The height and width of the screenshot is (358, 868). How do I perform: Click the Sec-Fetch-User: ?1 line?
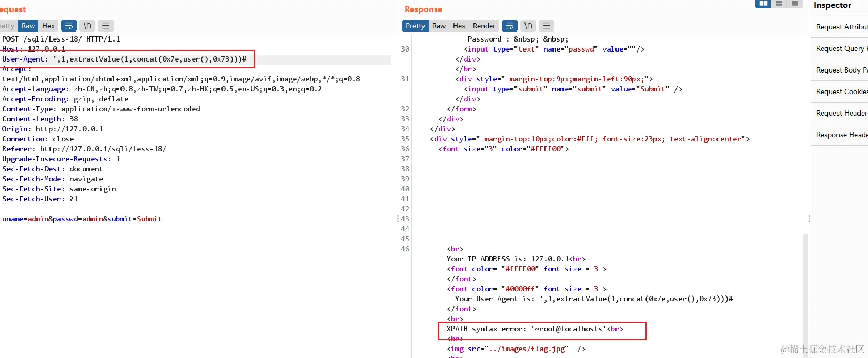[40, 199]
